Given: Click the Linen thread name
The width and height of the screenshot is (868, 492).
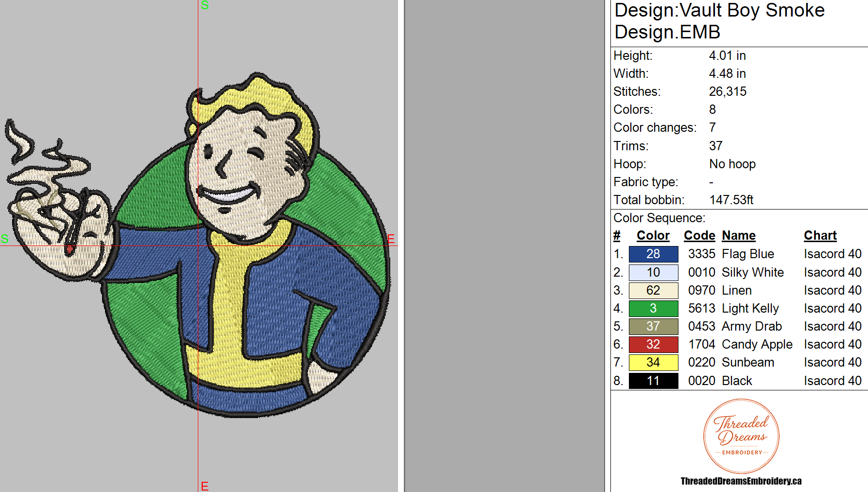Looking at the screenshot, I should click(737, 290).
